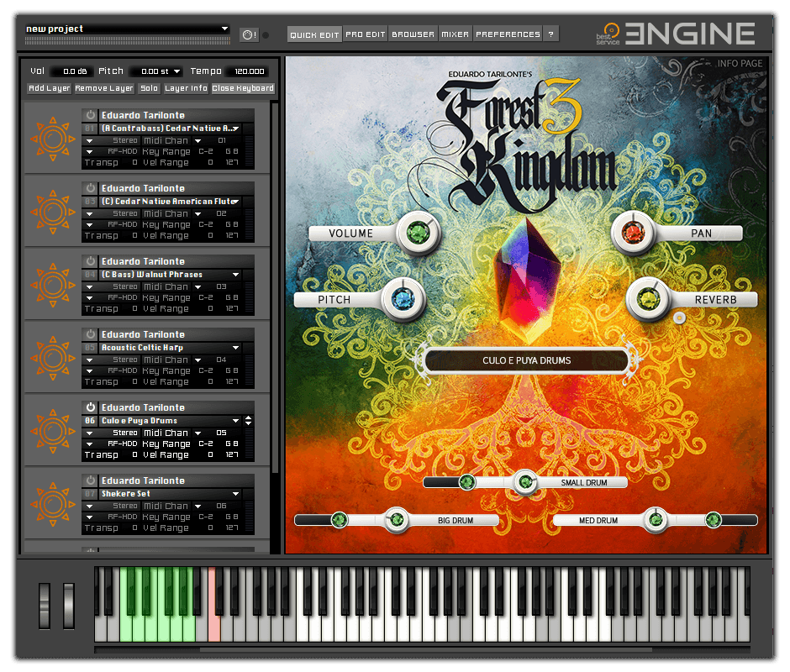The width and height of the screenshot is (790, 672).
Task: Click the small round button below REVERB knob
Action: tap(680, 318)
